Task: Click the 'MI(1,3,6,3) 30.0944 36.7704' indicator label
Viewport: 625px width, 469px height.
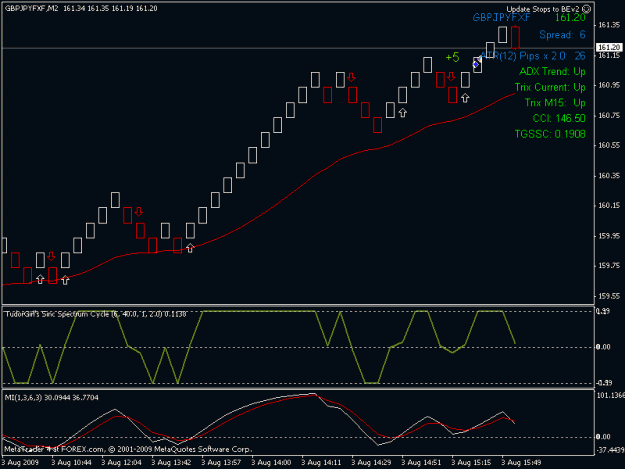Action: coord(51,397)
